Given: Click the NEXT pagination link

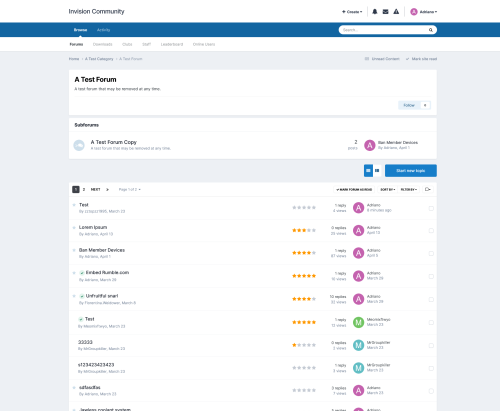Looking at the screenshot, I should click(96, 189).
